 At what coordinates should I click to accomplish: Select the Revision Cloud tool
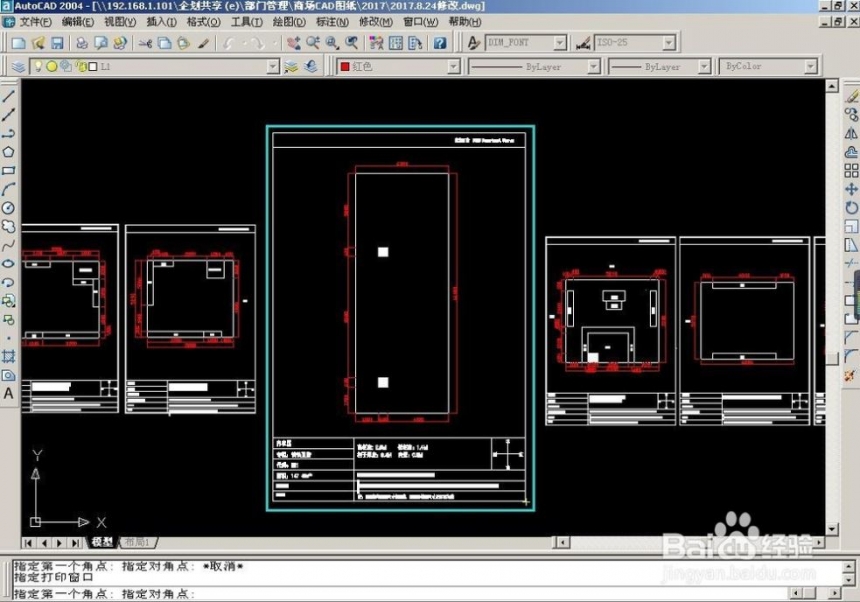[x=9, y=226]
